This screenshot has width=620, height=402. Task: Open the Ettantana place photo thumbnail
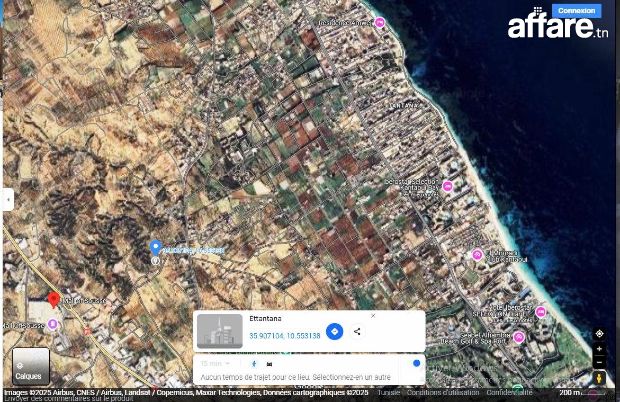pos(219,331)
